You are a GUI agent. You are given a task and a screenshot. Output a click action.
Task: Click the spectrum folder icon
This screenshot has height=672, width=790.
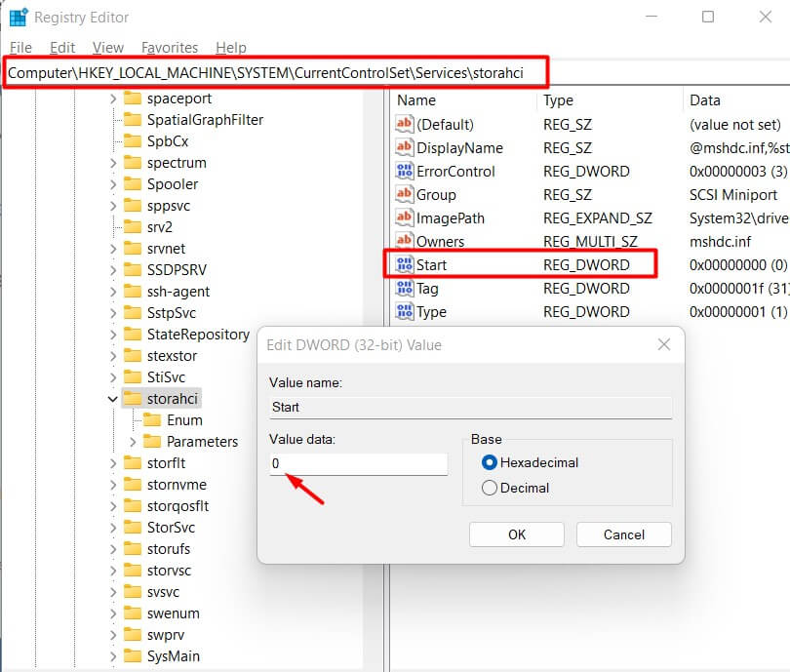click(x=133, y=163)
